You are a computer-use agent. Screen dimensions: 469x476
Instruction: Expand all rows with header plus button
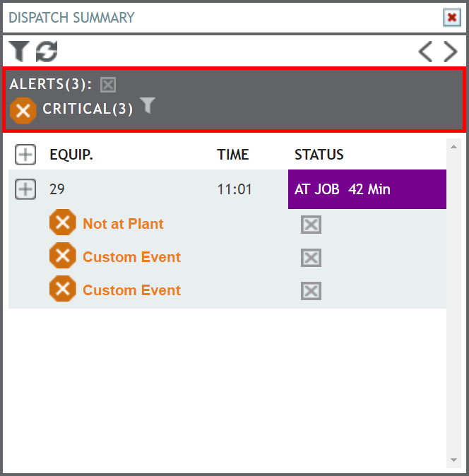click(x=25, y=155)
